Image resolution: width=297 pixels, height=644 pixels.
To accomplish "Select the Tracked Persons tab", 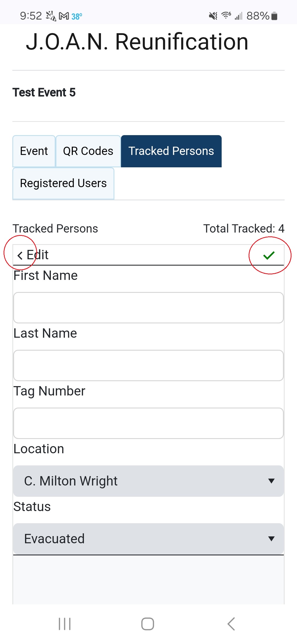I will click(x=171, y=151).
